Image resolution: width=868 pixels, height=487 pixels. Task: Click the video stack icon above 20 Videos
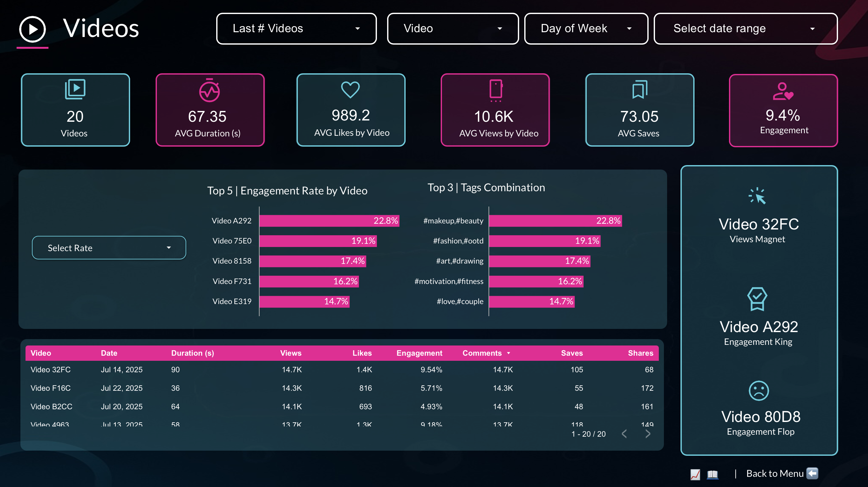[75, 89]
